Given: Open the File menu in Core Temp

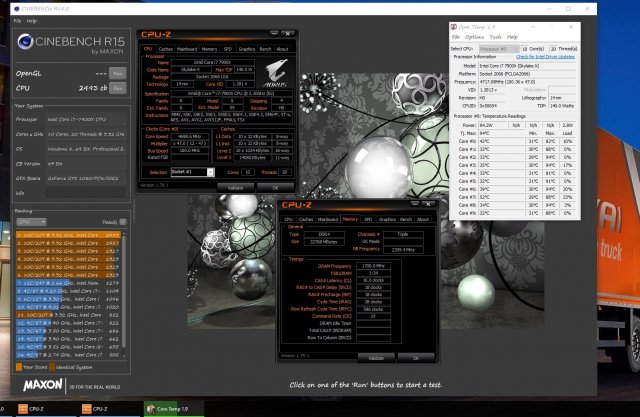Looking at the screenshot, I should click(456, 37).
